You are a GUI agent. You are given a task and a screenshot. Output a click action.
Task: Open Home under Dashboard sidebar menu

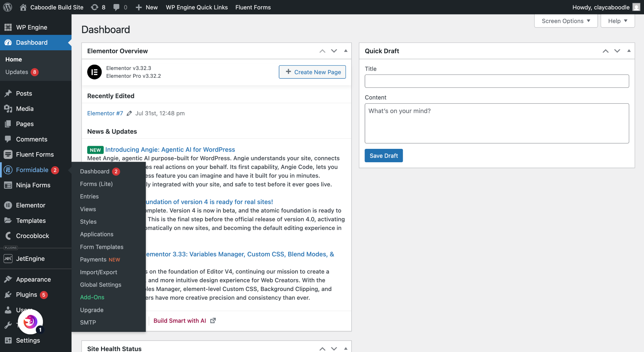coord(13,59)
